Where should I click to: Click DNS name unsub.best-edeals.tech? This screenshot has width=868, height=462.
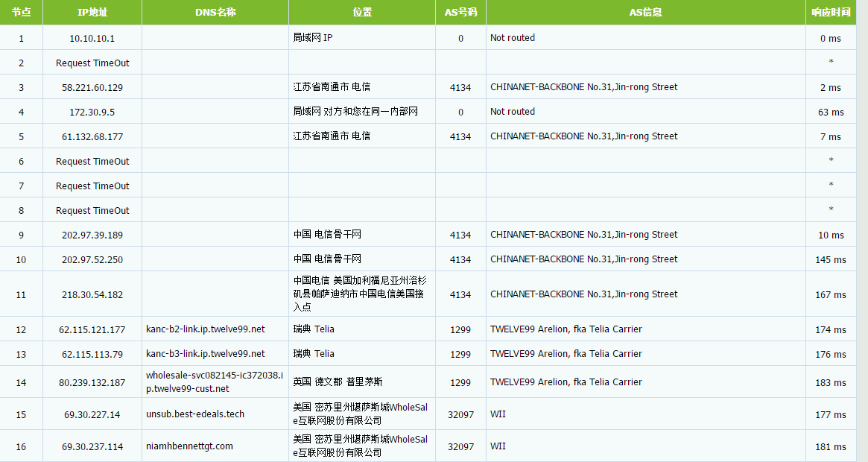[x=195, y=414]
